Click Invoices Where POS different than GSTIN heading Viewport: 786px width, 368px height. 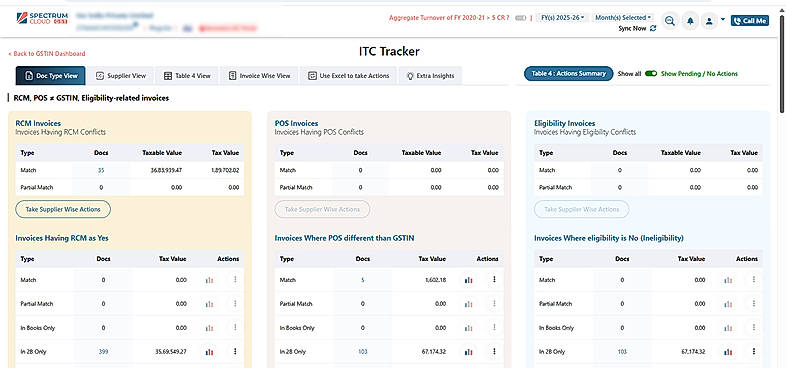(x=344, y=238)
